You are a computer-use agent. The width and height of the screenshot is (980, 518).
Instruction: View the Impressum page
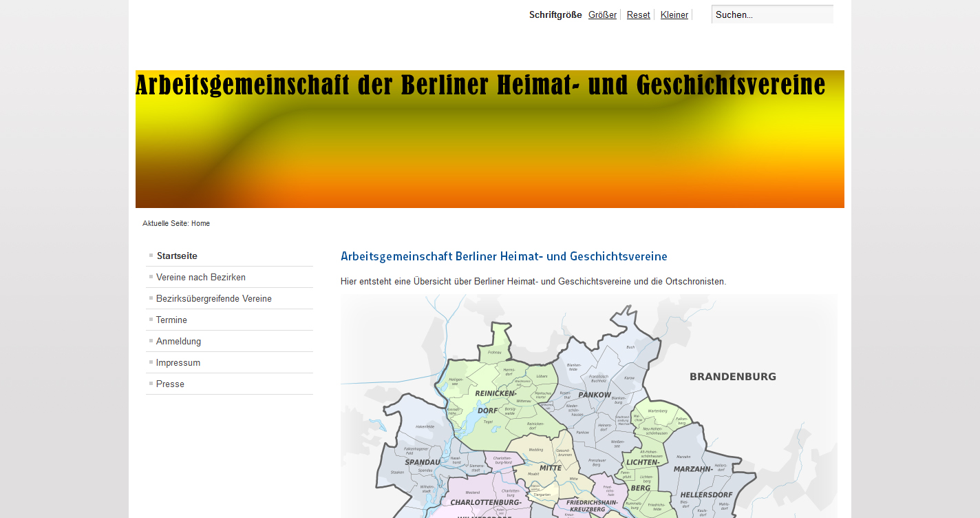(x=178, y=362)
